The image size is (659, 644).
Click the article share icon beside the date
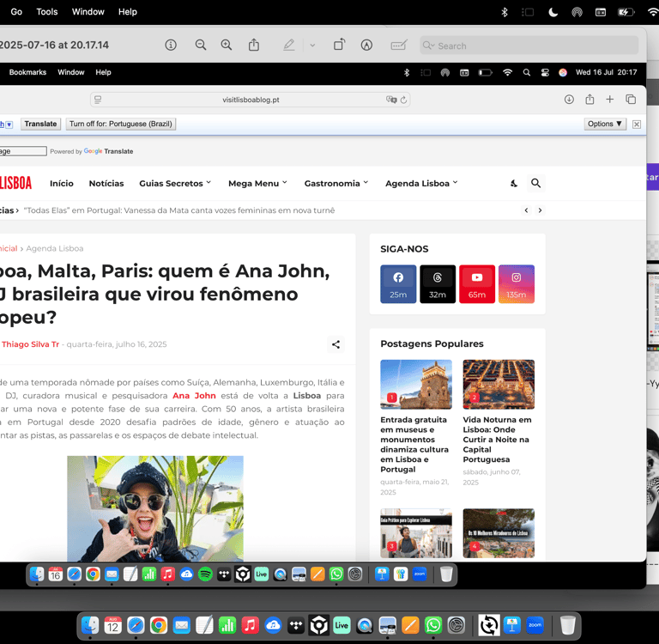336,344
